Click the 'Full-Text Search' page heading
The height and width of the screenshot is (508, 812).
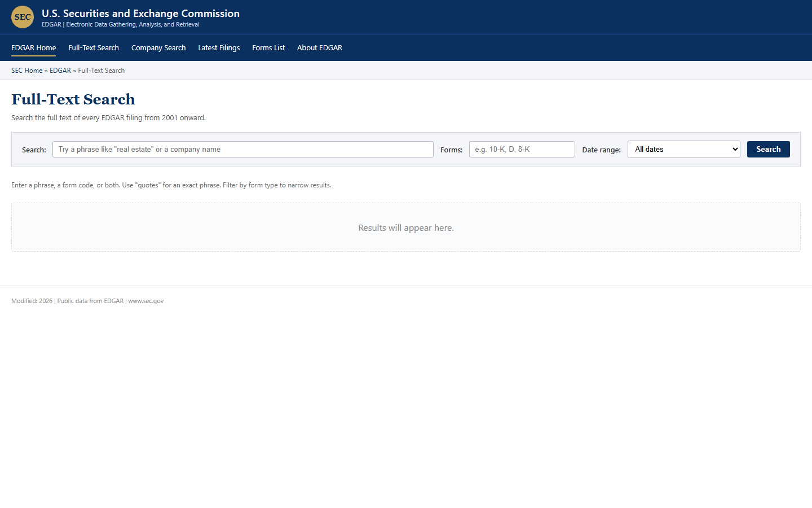coord(73,99)
